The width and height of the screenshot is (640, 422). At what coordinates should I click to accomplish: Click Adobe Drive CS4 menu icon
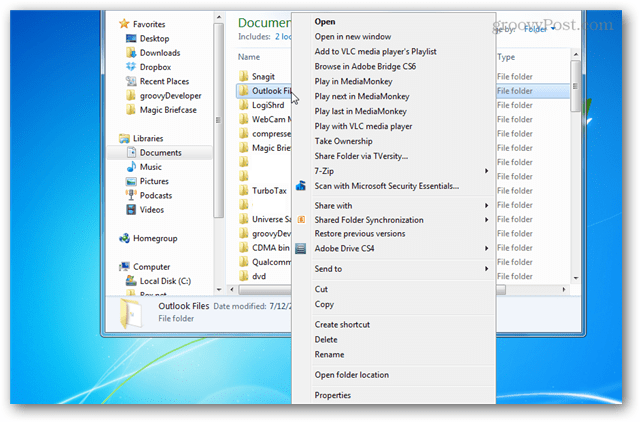pos(301,248)
